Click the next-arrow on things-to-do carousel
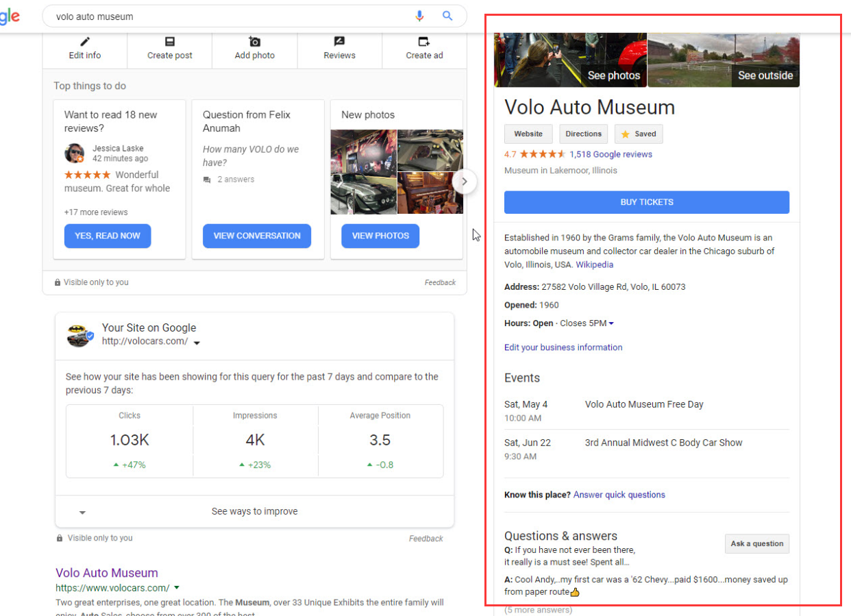851x616 pixels. coord(465,182)
